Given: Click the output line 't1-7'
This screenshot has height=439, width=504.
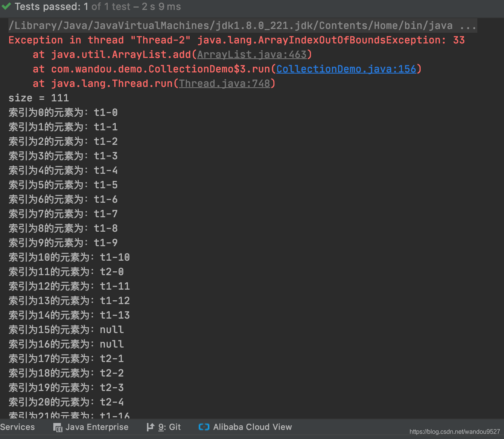Looking at the screenshot, I should pos(63,214).
